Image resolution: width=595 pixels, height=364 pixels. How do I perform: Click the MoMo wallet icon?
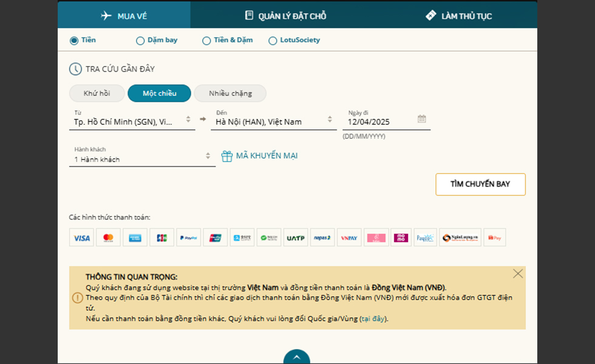tap(401, 238)
